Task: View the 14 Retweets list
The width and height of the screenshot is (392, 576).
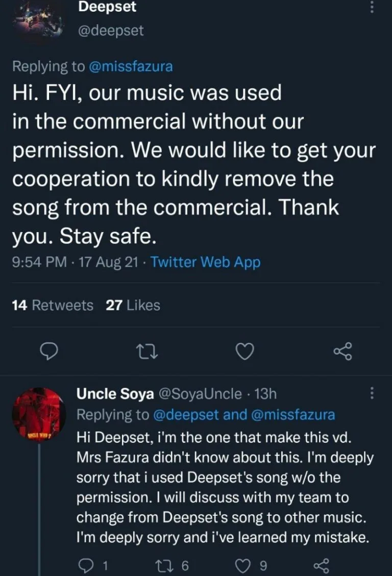Action: [x=53, y=305]
